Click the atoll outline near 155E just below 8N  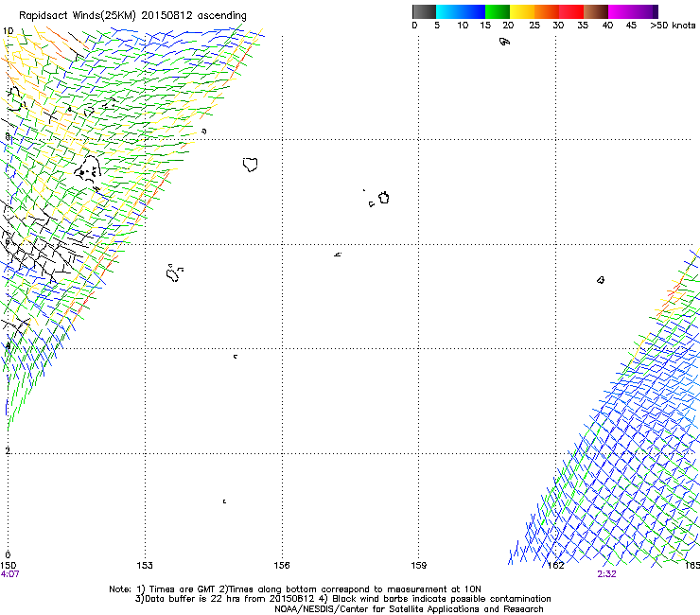tap(250, 165)
